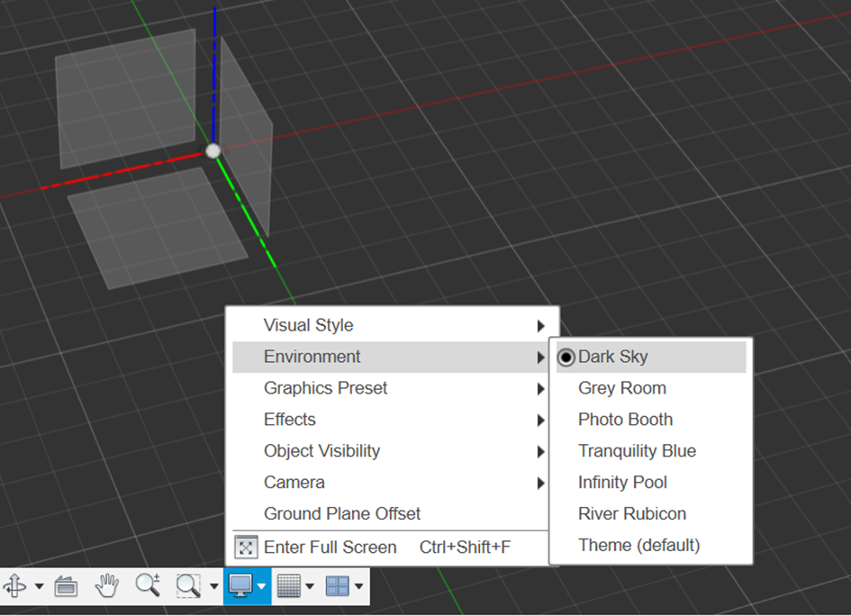The image size is (851, 616).
Task: Choose Grey Room environment
Action: click(x=621, y=388)
